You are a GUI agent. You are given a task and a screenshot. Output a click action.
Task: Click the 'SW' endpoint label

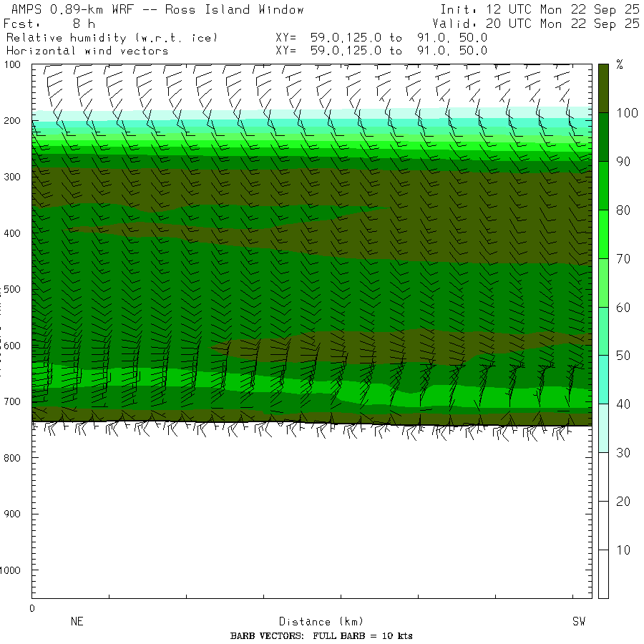pyautogui.click(x=579, y=621)
